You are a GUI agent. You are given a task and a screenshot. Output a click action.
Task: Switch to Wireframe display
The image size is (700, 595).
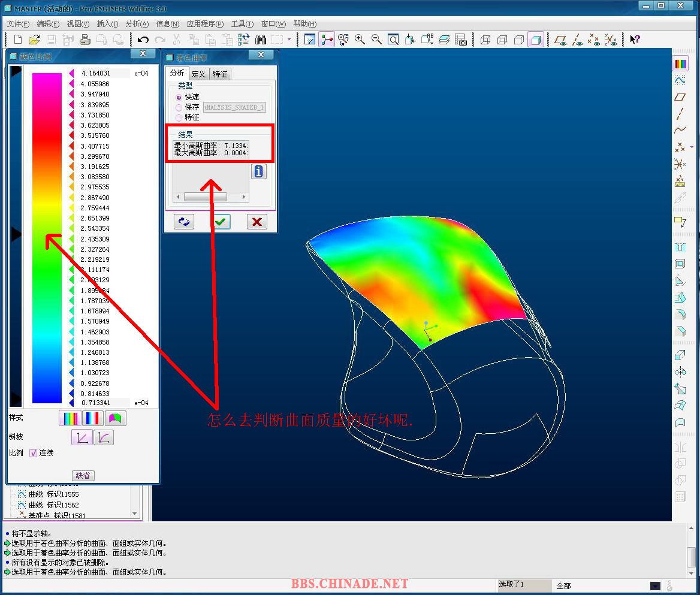click(x=485, y=40)
